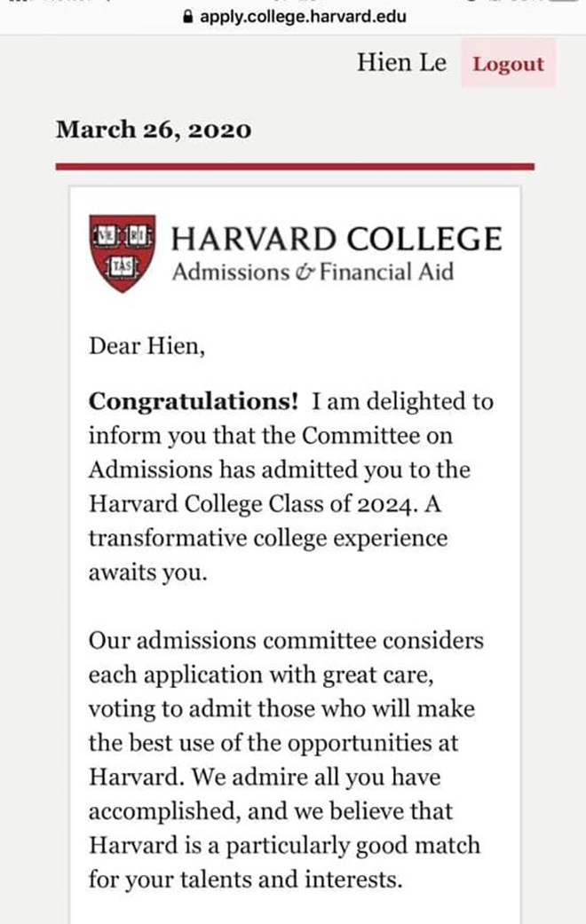Viewport: 586px width, 924px height.
Task: Click the bold Congratulations! text
Action: [194, 401]
